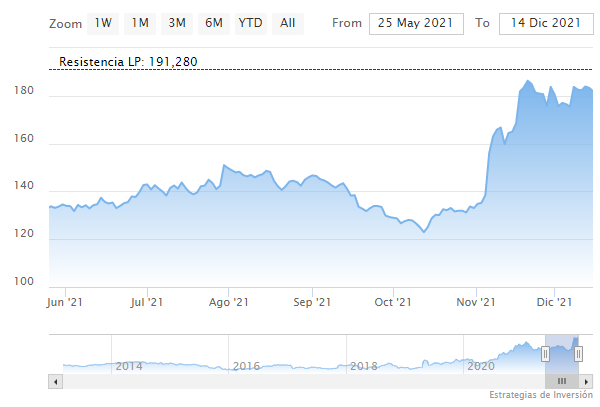
Task: Click the Ago '21 axis label
Action: point(227,301)
